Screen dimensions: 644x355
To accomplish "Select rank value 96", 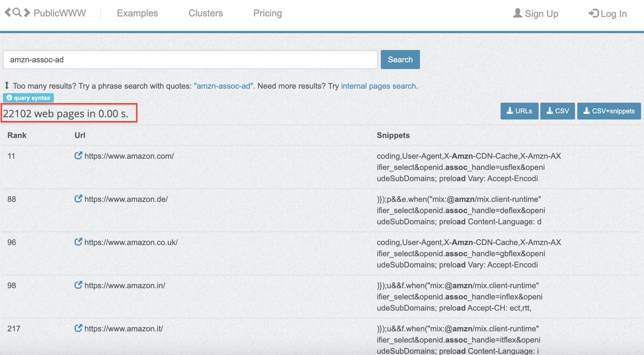I will click(12, 242).
